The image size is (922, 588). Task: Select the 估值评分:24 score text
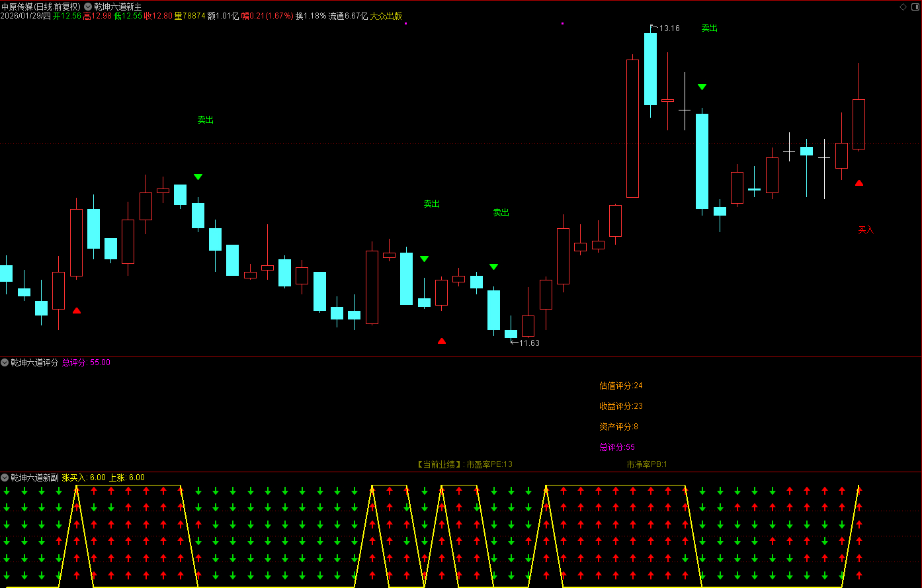pyautogui.click(x=620, y=386)
